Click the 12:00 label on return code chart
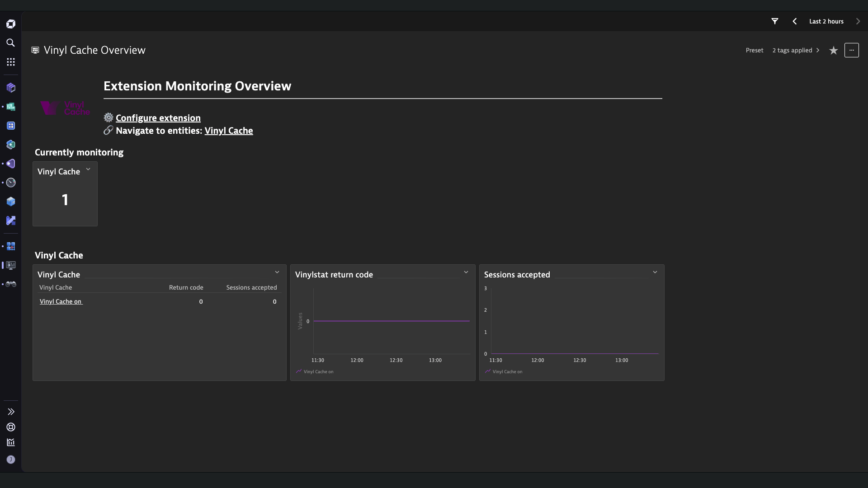The image size is (868, 488). point(357,360)
